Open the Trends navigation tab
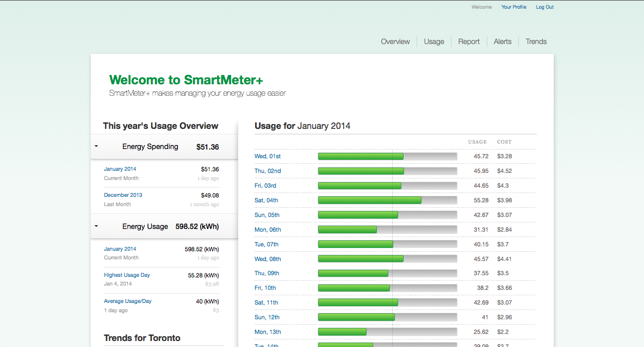This screenshot has height=347, width=644. pos(536,41)
